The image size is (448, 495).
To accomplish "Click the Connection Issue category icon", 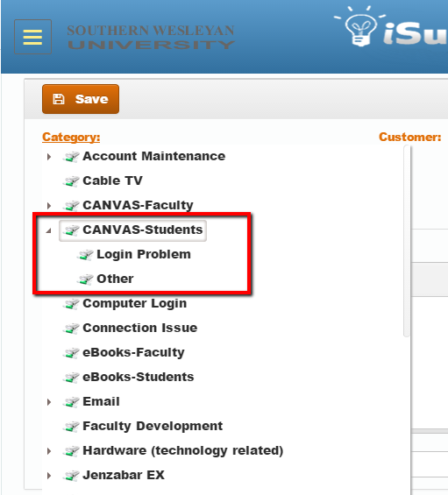I will click(x=71, y=329).
